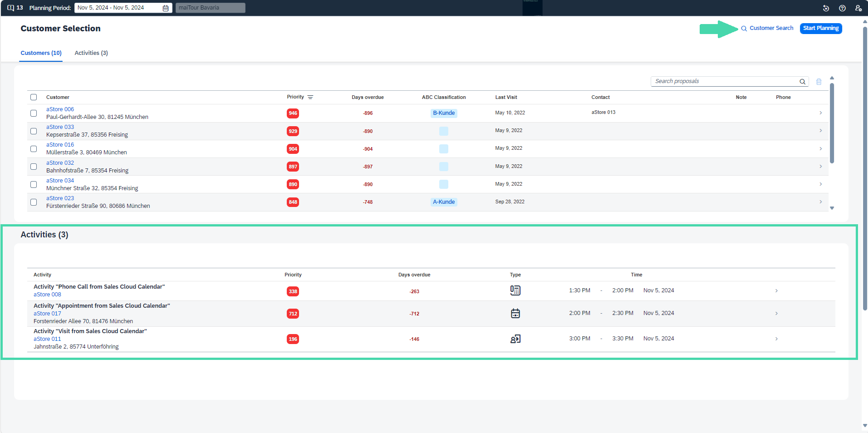Check the box for aStore 023
868x433 pixels.
coord(34,202)
